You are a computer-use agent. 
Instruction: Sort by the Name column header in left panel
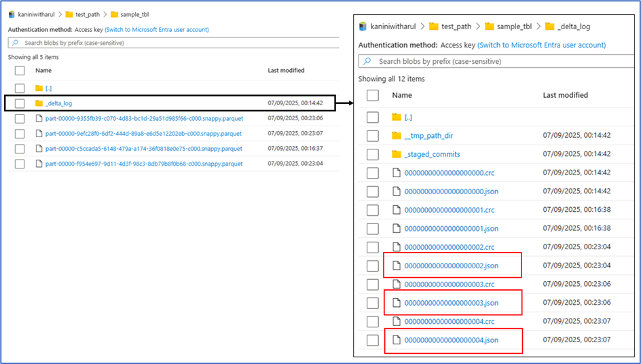click(x=43, y=71)
